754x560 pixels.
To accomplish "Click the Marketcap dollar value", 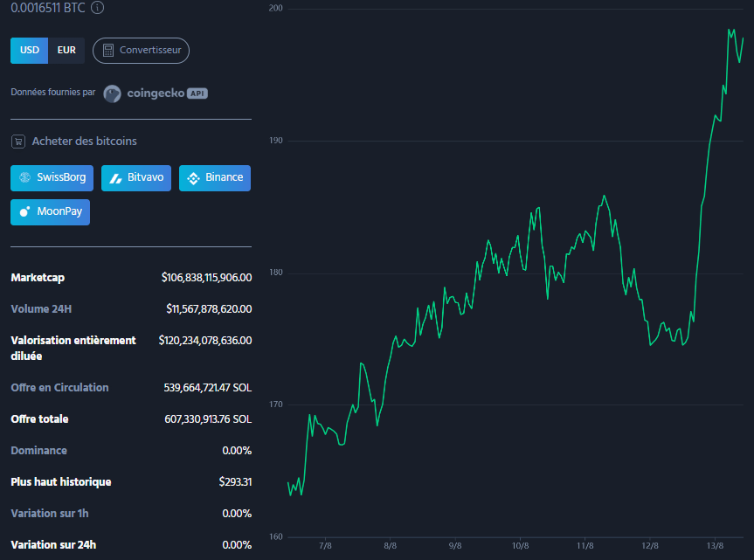I will point(206,278).
